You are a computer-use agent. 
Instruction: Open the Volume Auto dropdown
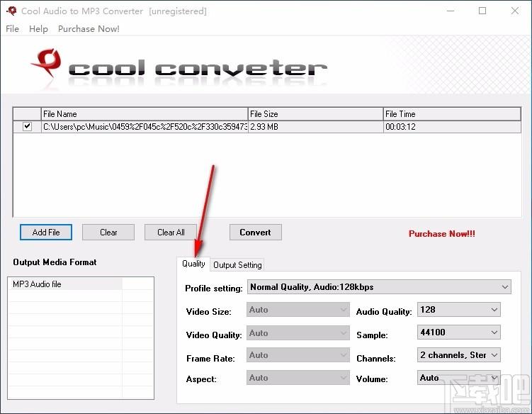459,378
